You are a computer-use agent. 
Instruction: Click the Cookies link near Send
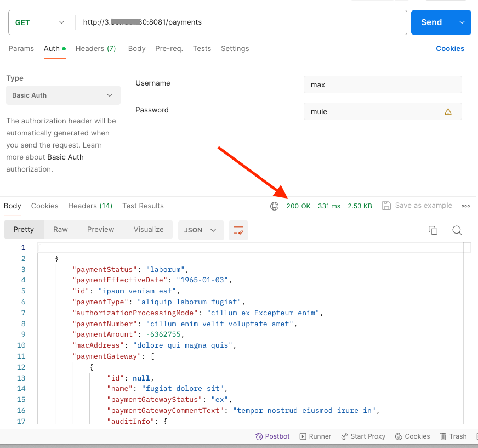450,48
